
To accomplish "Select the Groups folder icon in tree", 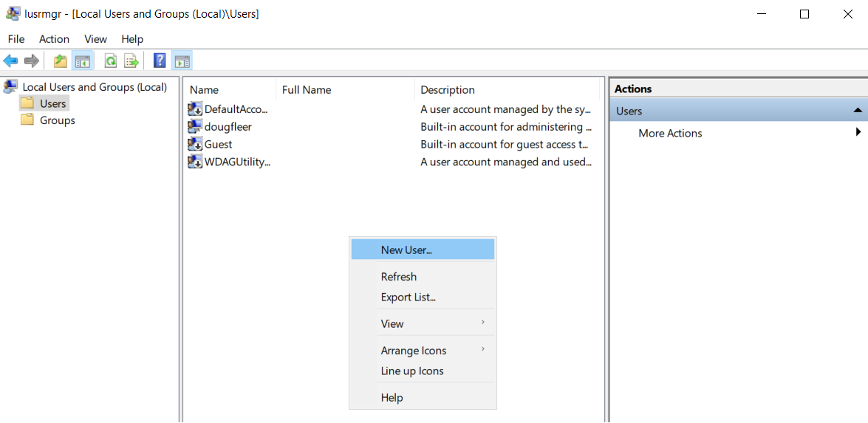I will point(27,120).
